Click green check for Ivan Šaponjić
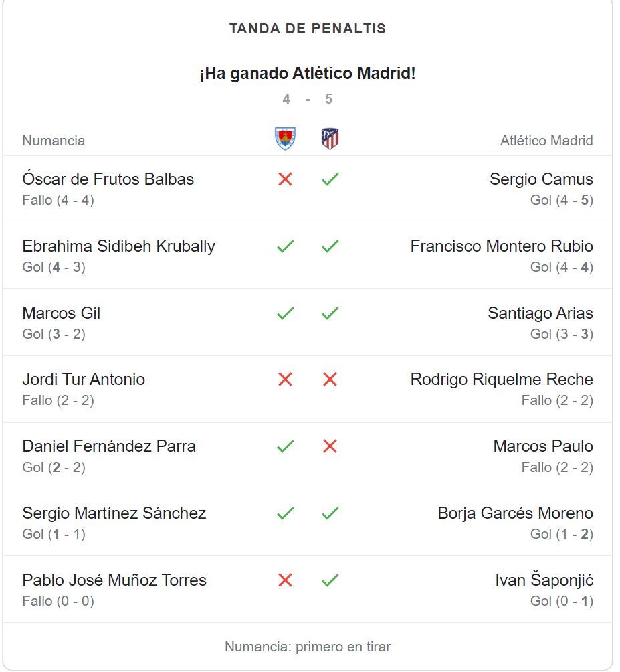Image resolution: width=620 pixels, height=672 pixels. pos(330,580)
